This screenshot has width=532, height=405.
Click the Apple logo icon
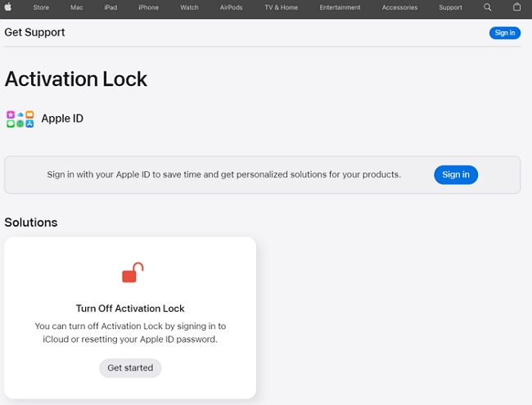click(x=8, y=7)
